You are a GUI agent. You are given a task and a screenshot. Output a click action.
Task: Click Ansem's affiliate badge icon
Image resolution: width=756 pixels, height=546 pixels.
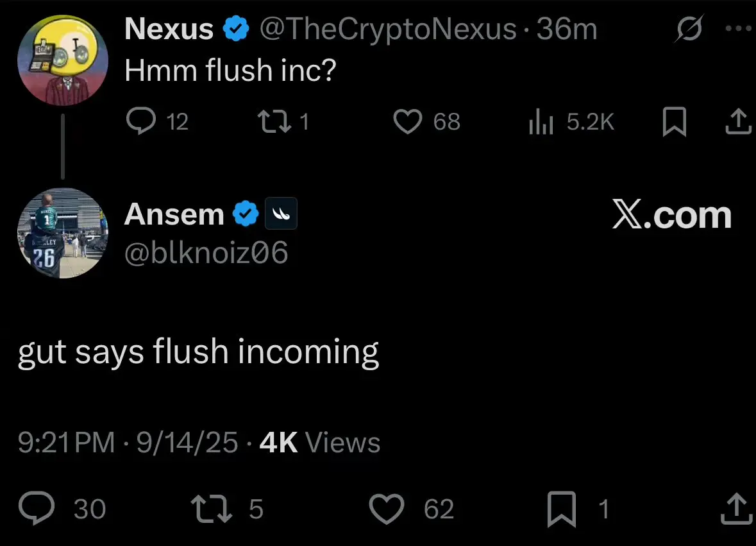click(281, 214)
